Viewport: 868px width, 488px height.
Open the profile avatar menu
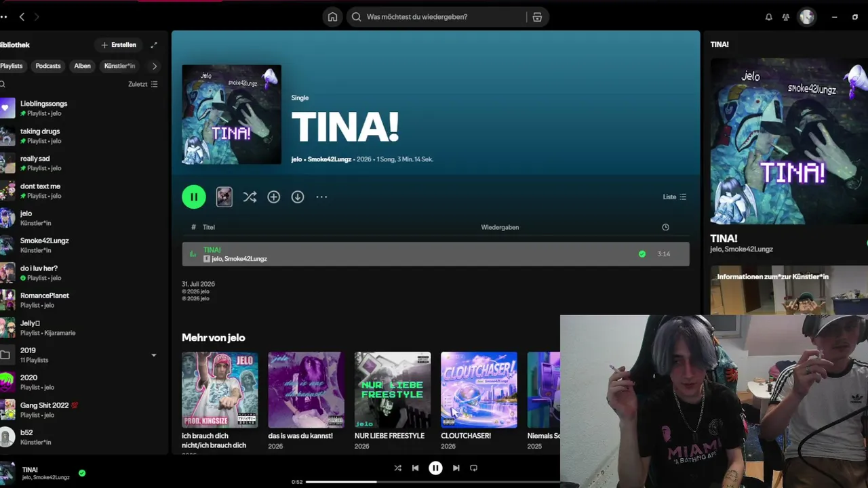coord(806,17)
